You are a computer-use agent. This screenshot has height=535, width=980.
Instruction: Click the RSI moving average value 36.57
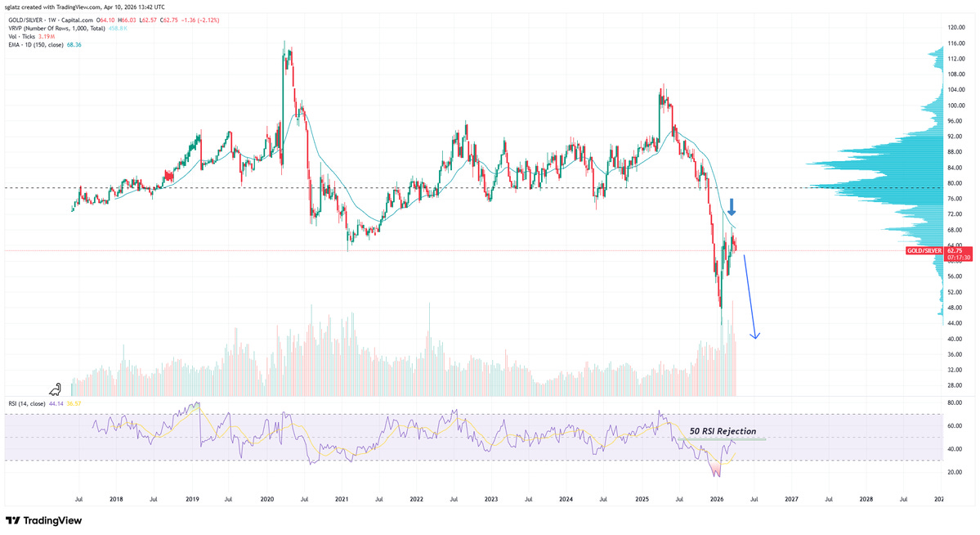[x=74, y=403]
